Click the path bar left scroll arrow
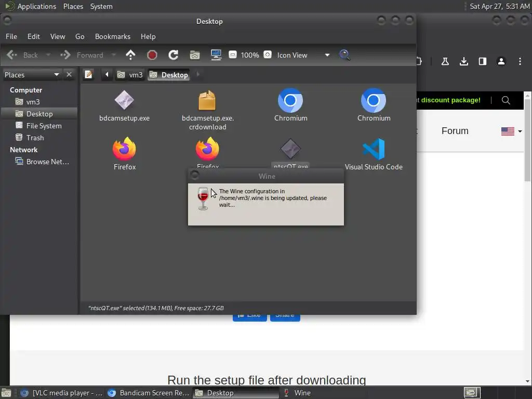Screen dimensions: 532x399 click(107, 74)
